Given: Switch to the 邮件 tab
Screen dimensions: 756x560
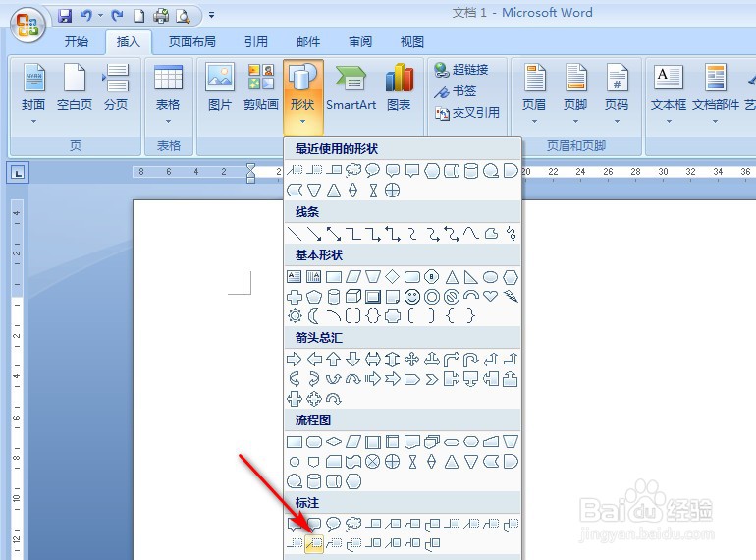Looking at the screenshot, I should point(308,42).
